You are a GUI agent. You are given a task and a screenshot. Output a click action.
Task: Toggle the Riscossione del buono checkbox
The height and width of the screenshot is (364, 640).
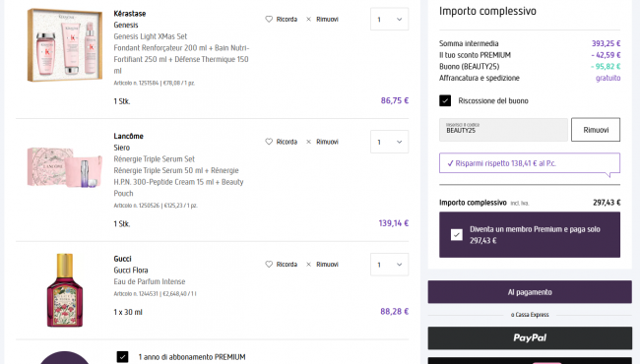[x=445, y=100]
